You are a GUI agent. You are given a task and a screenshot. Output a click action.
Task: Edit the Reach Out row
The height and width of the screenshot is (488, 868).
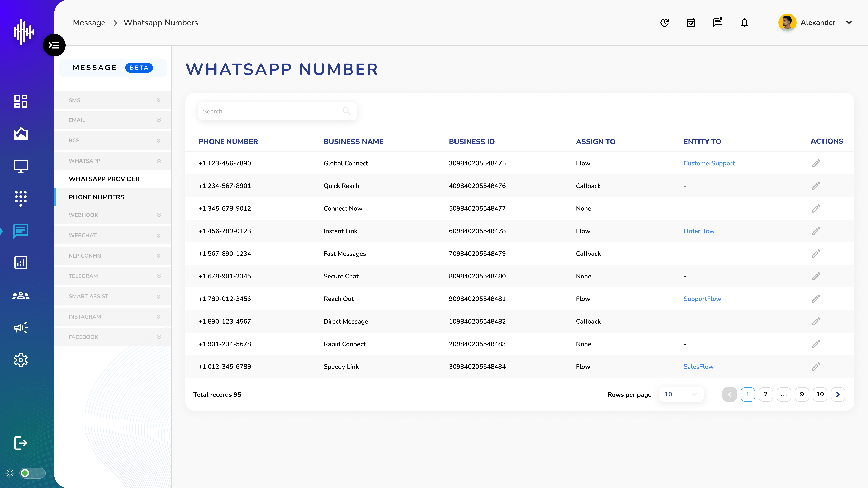tap(816, 299)
